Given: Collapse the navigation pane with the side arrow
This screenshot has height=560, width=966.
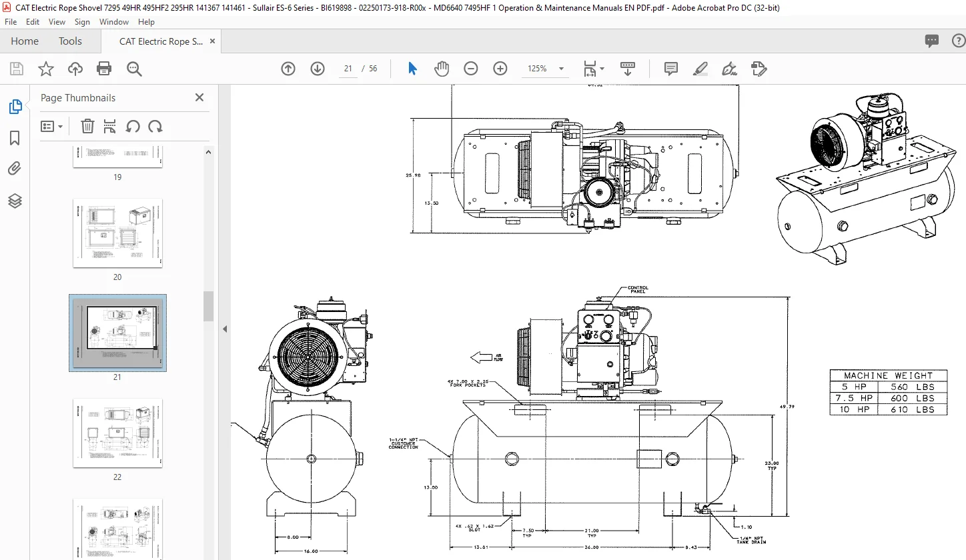Looking at the screenshot, I should point(225,329).
